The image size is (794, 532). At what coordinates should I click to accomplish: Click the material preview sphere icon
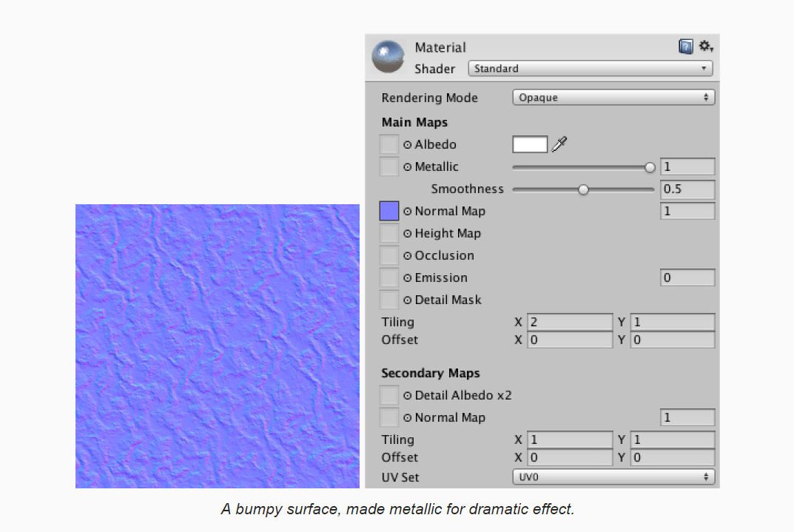tap(388, 57)
